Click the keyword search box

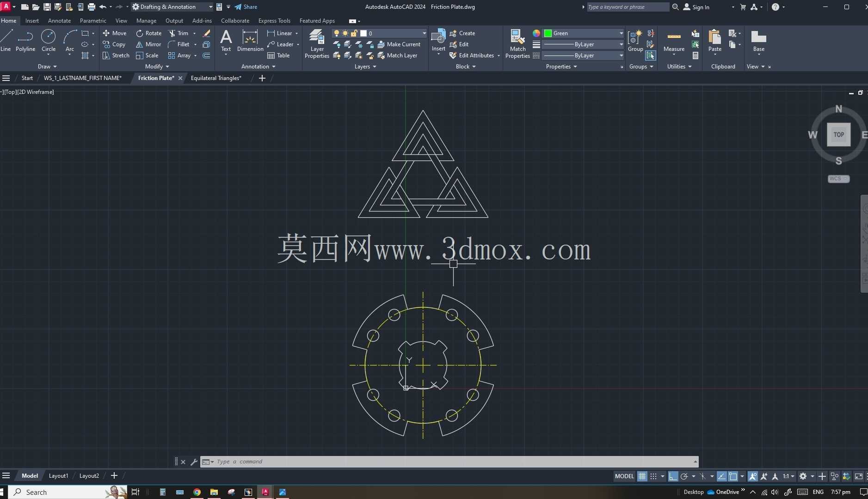click(628, 7)
